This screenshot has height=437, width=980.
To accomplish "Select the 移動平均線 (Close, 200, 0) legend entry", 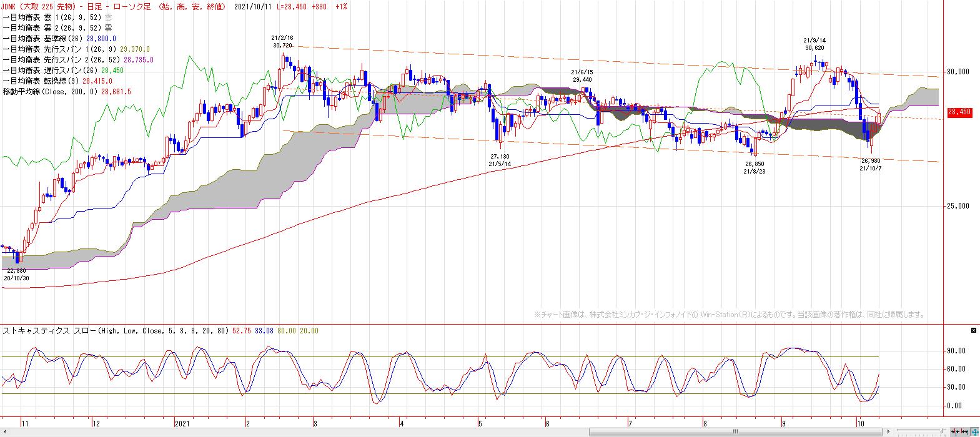I will click(x=67, y=92).
